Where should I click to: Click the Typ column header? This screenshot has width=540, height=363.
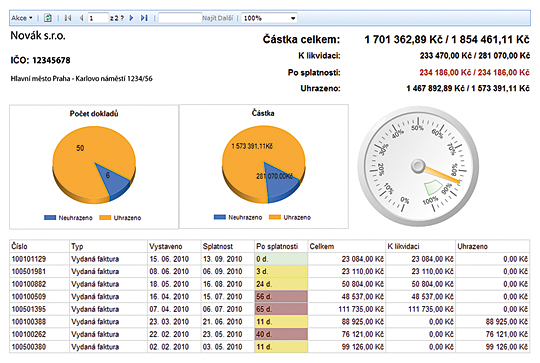pos(108,246)
